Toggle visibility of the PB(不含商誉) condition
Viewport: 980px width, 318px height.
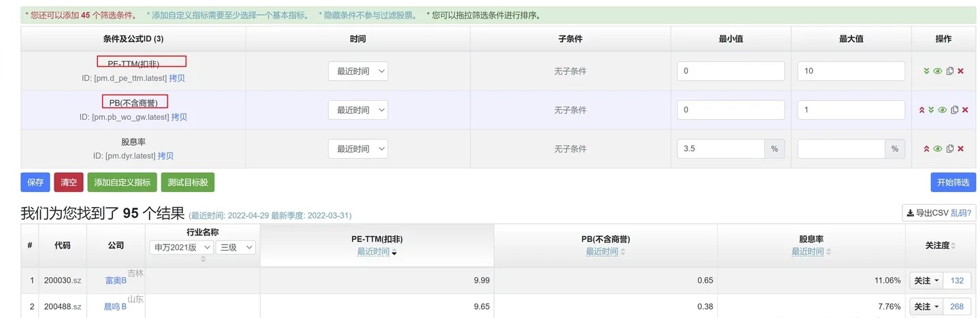(943, 110)
